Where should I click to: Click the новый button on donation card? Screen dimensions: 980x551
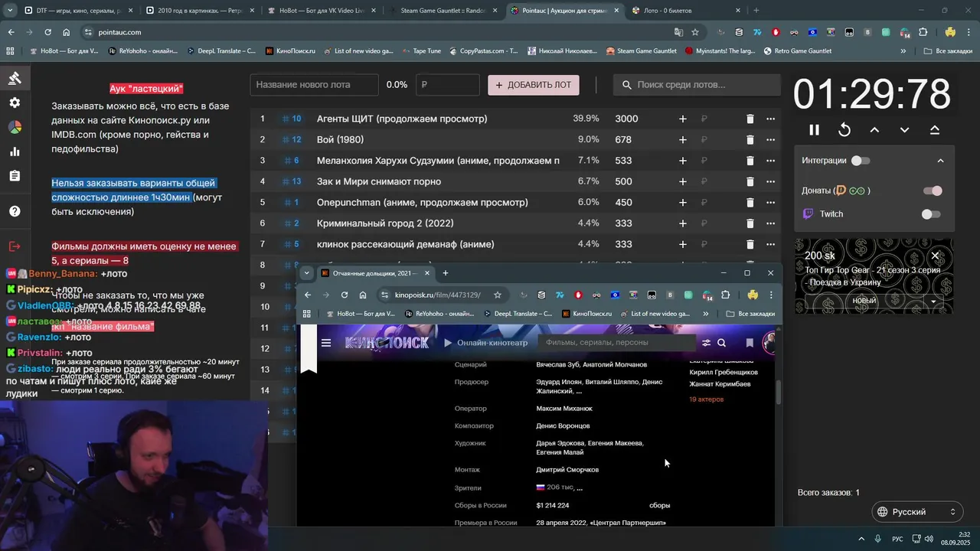pyautogui.click(x=864, y=302)
